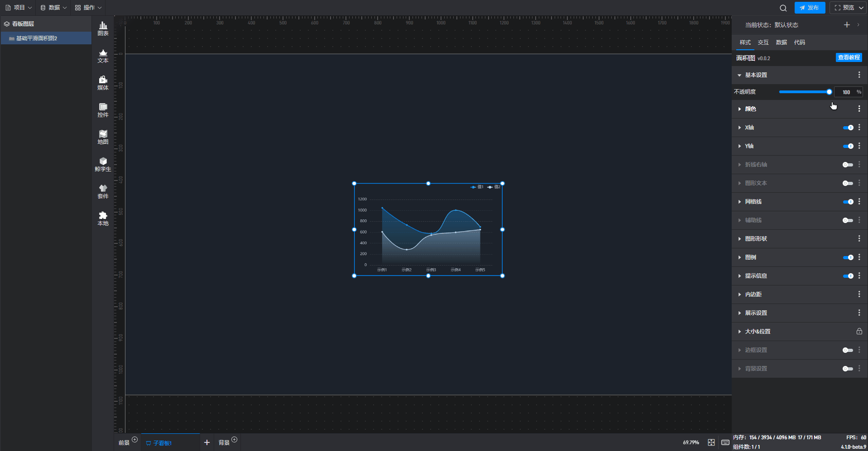Add a new sub-board with plus

tap(207, 442)
